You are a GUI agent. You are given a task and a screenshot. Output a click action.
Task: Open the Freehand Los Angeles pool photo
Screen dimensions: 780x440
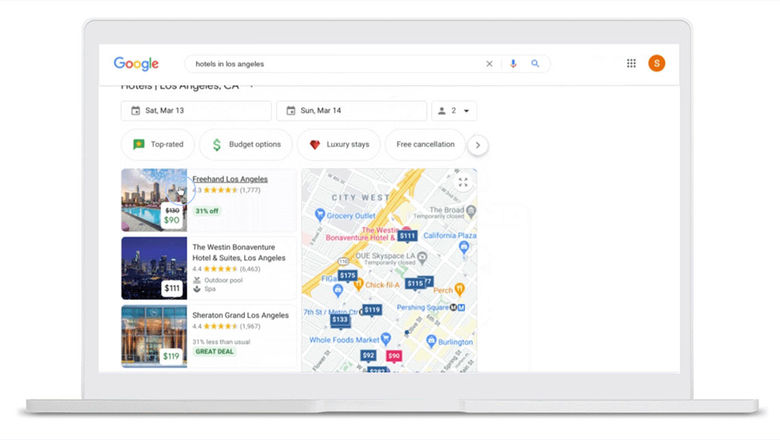point(154,200)
